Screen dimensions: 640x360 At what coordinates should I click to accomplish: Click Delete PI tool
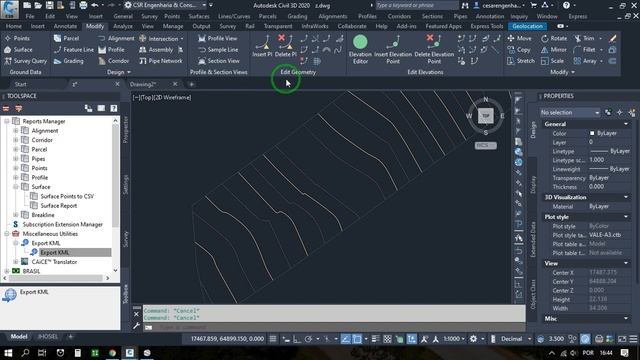click(285, 46)
